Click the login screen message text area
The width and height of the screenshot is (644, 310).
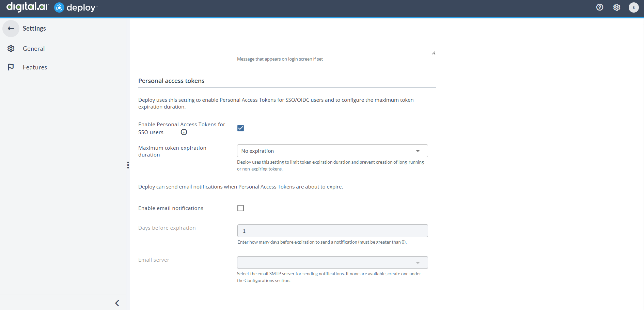336,36
